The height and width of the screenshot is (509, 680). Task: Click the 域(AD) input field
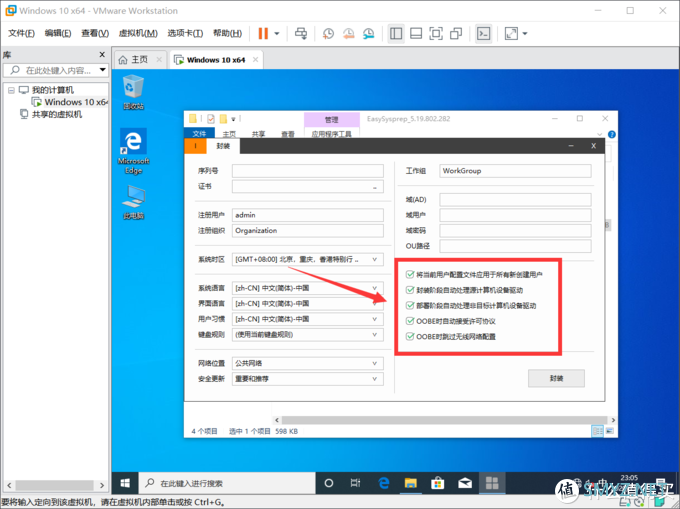515,199
